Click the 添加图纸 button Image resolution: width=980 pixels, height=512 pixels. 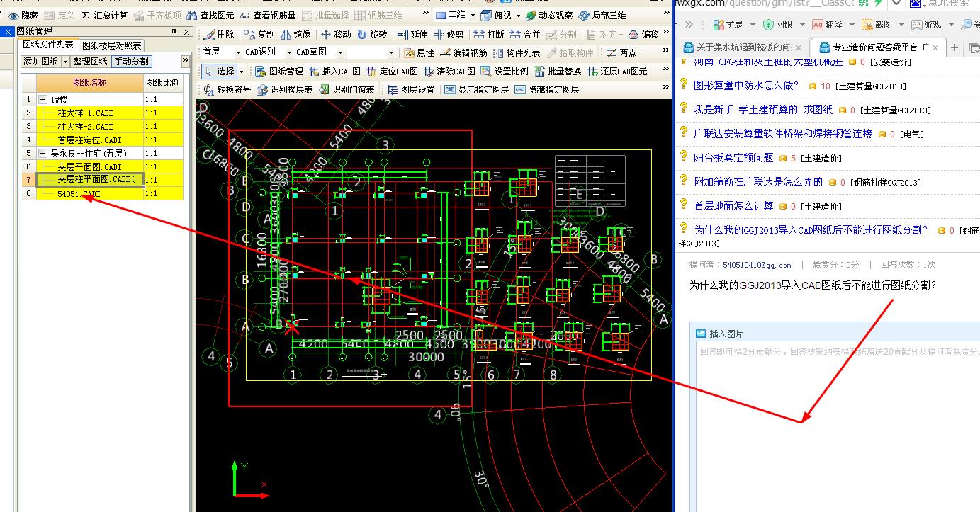[41, 62]
